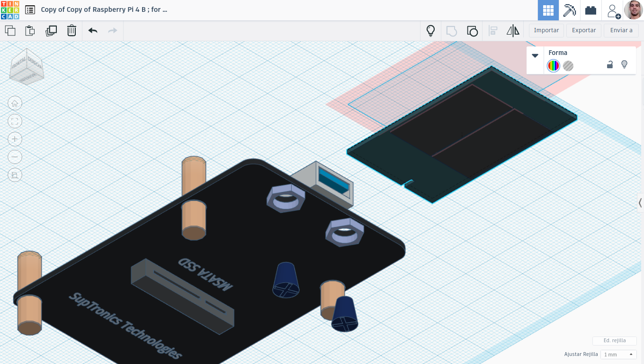644x364 pixels.
Task: Open the user profile avatar
Action: coord(633,10)
